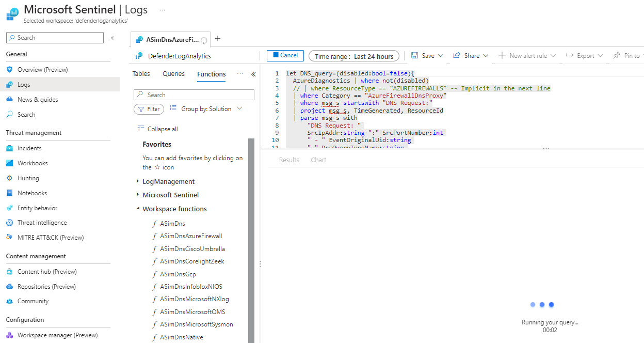Add a new query tab with plus icon
This screenshot has width=644, height=343.
pyautogui.click(x=218, y=39)
